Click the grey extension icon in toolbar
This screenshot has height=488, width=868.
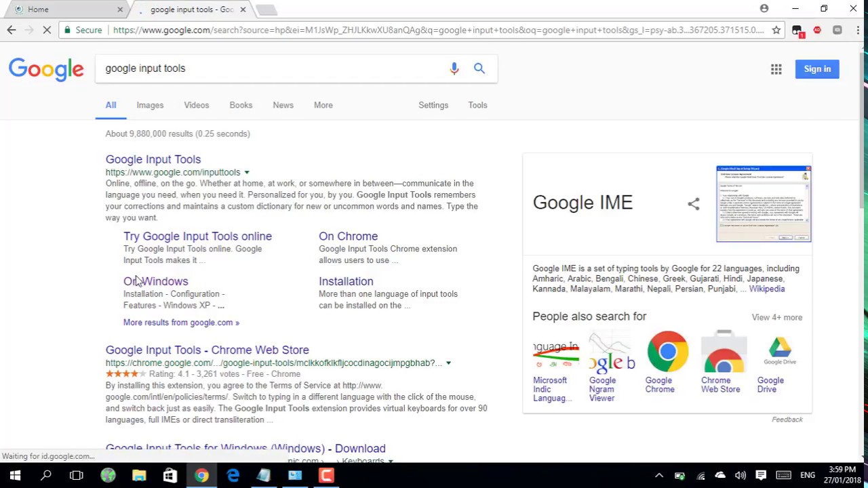point(837,30)
